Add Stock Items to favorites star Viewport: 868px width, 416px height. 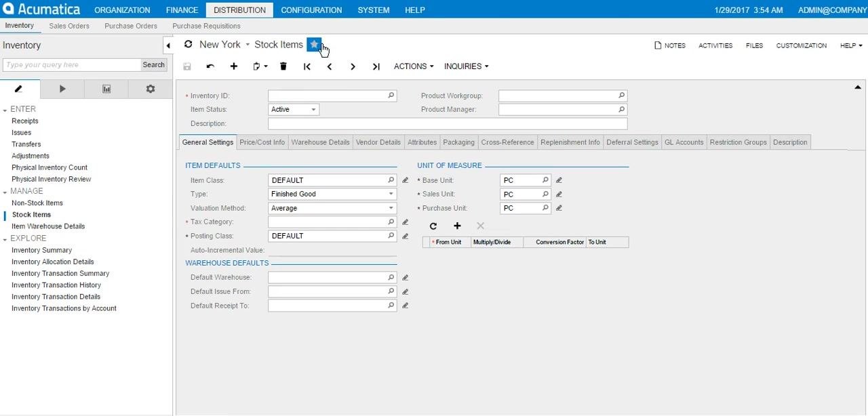pos(314,44)
